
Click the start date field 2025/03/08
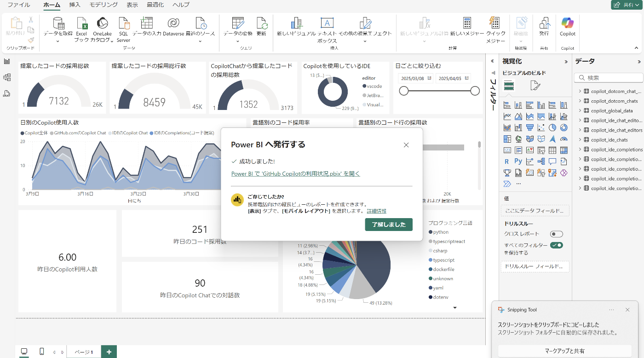point(415,79)
